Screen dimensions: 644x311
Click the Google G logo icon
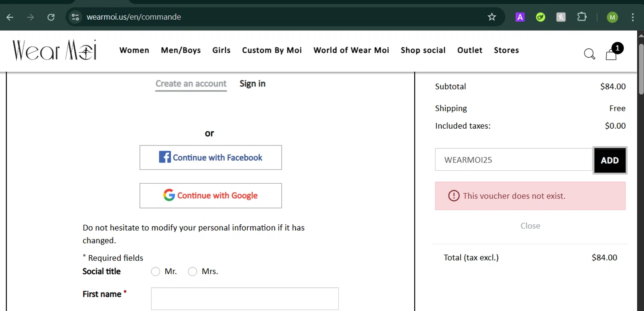coord(169,195)
